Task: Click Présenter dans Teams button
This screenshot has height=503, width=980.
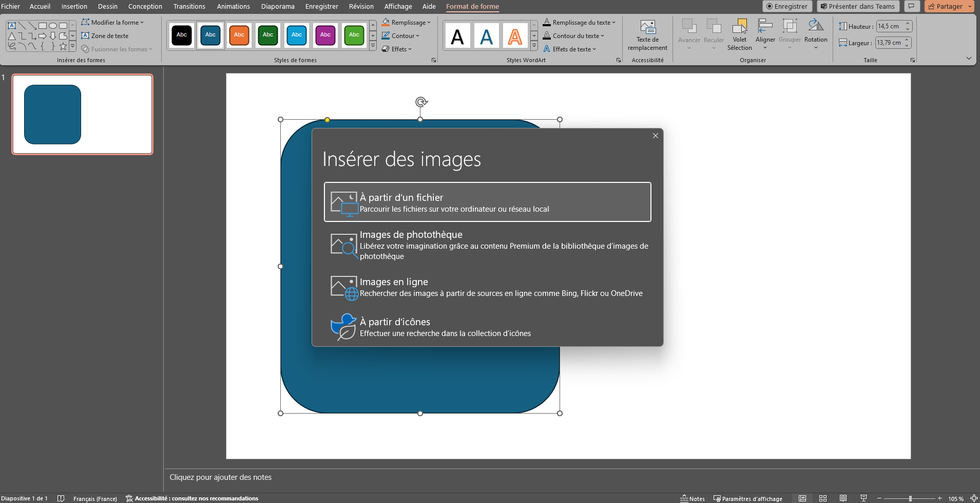Action: tap(858, 6)
